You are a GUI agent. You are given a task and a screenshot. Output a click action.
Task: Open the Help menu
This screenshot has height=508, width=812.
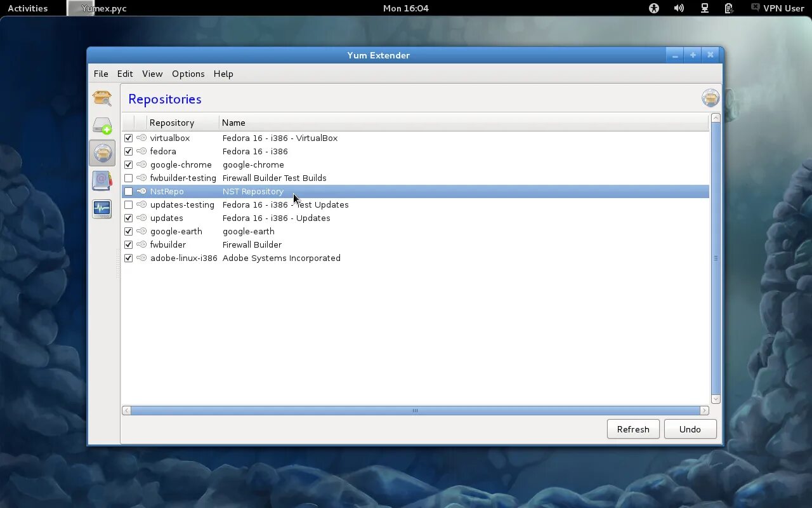(x=223, y=74)
